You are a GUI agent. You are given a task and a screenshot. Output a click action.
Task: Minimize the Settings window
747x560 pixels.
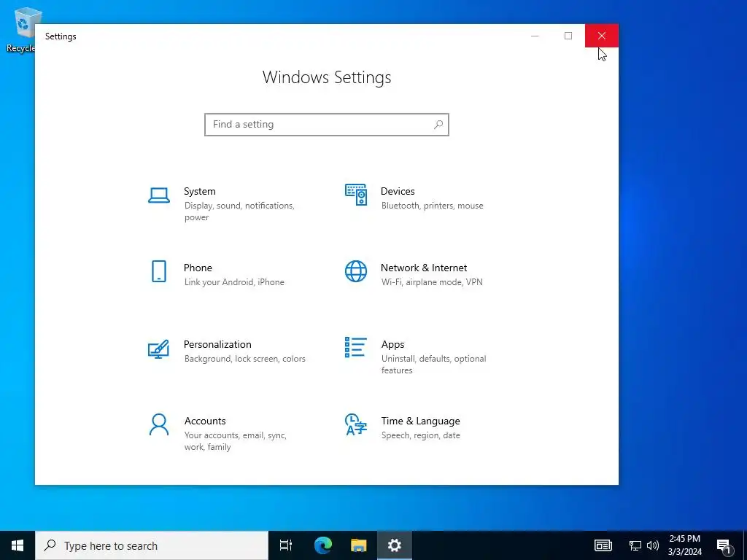click(535, 36)
